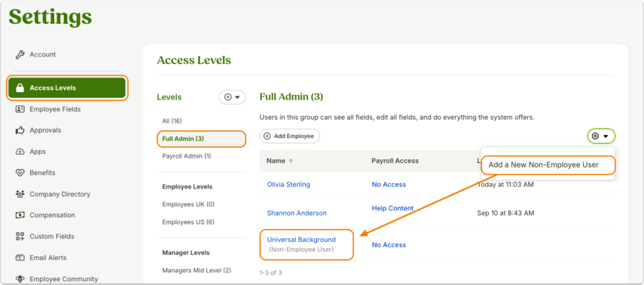This screenshot has height=285, width=644.
Task: Click the Company Directory people icon
Action: (x=20, y=194)
